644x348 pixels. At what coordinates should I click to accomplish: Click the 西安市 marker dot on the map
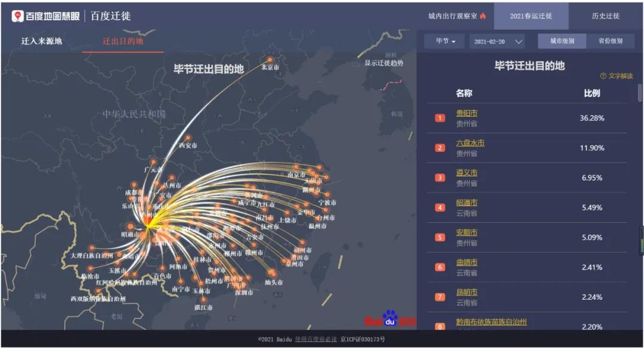188,138
